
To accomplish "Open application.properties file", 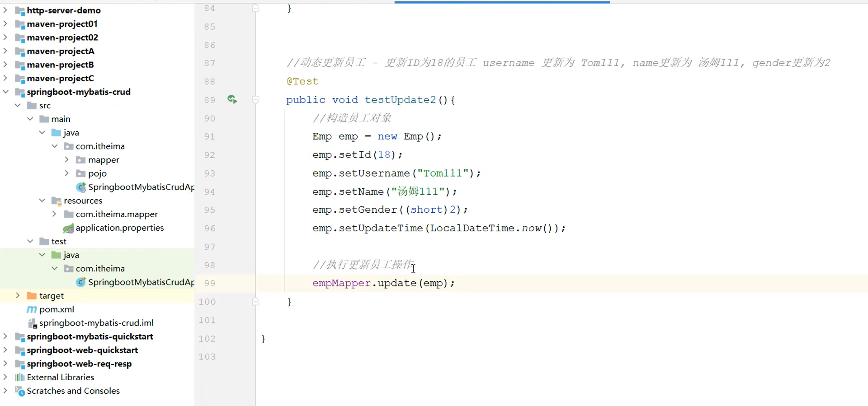I will click(x=120, y=228).
